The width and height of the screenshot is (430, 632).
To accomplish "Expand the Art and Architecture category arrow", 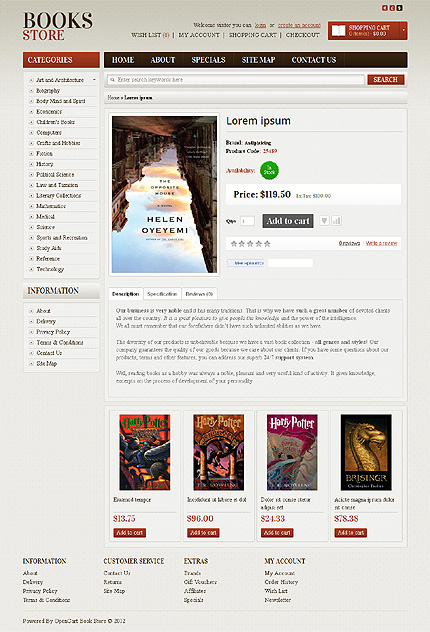I will coord(94,80).
